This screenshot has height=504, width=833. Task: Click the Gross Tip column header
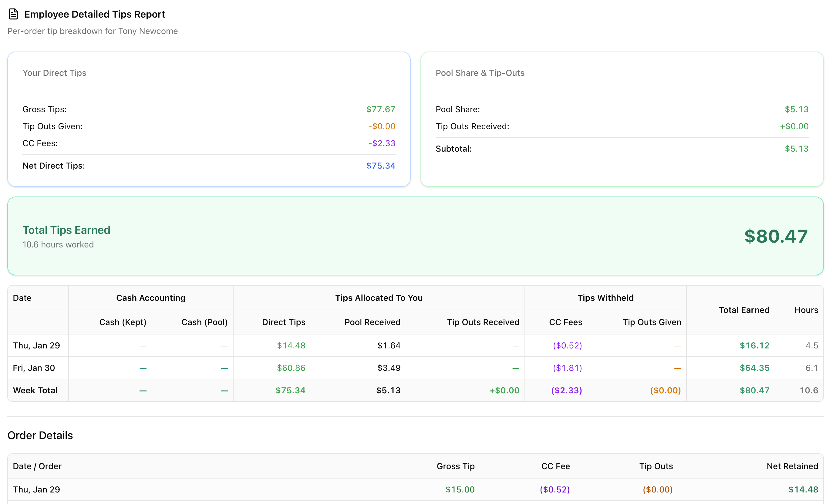coord(455,466)
